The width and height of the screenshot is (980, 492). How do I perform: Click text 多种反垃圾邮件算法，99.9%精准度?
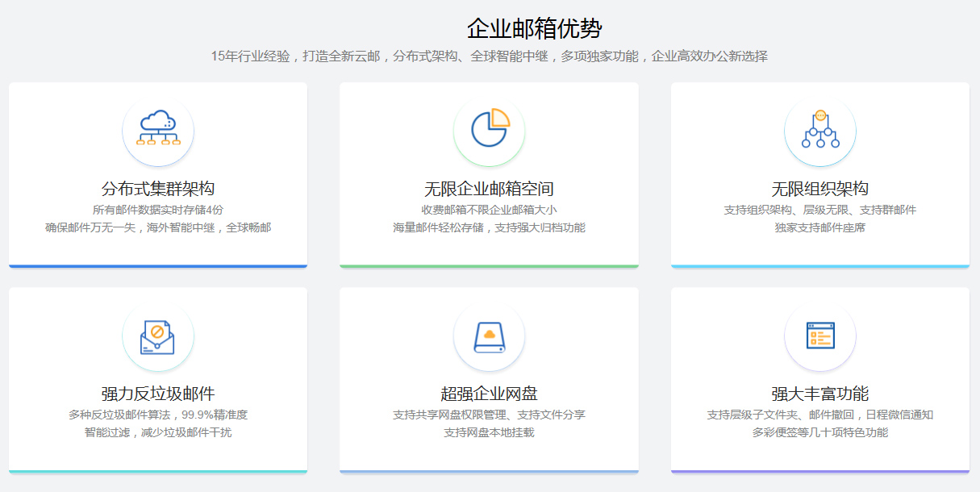coord(158,415)
